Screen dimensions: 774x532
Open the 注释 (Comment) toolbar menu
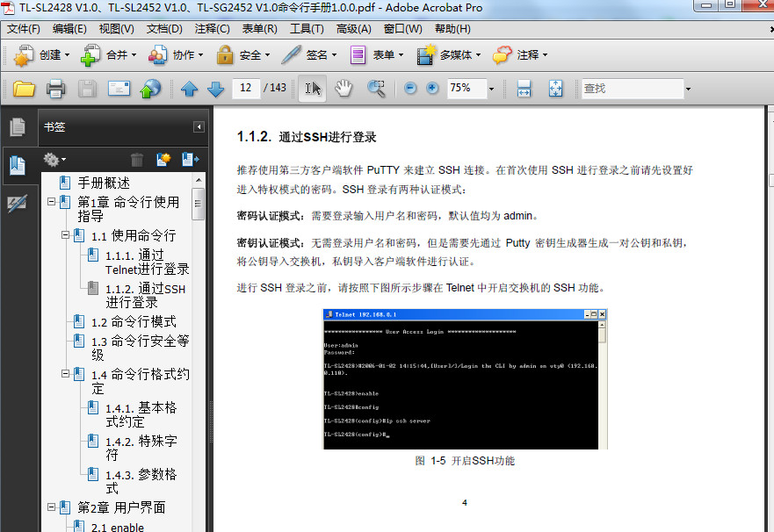(x=520, y=54)
